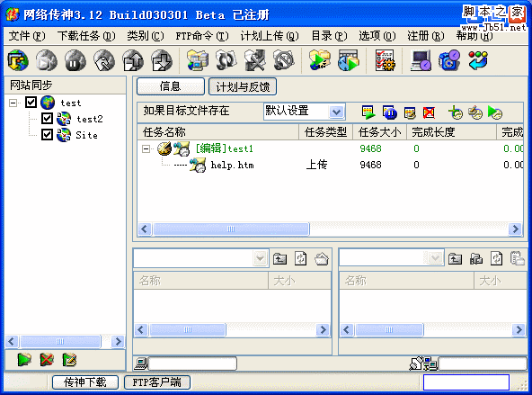532x395 pixels.
Task: Click the telephone dial-up toolbar icon
Action: point(449,61)
